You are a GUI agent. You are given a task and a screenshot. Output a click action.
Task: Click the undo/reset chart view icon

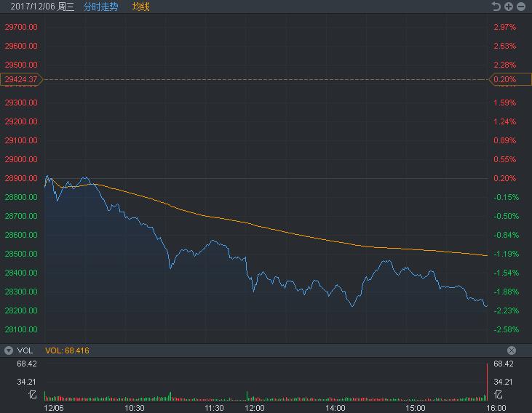click(496, 7)
